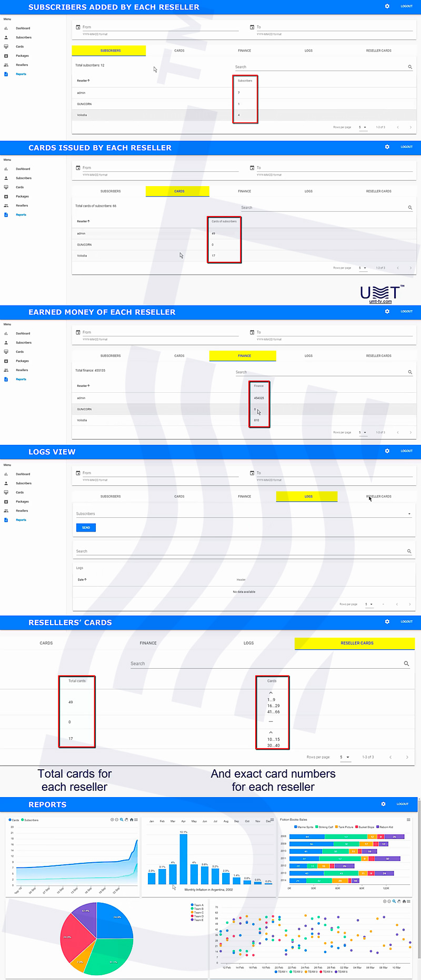
Task: Toggle Tank Picture series in Fiction Books legend
Action: click(344, 827)
